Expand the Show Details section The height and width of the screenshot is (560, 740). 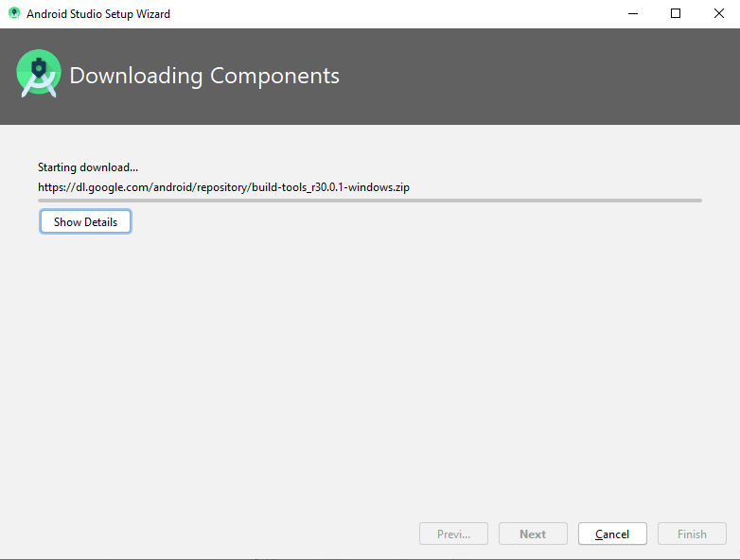[x=85, y=221]
